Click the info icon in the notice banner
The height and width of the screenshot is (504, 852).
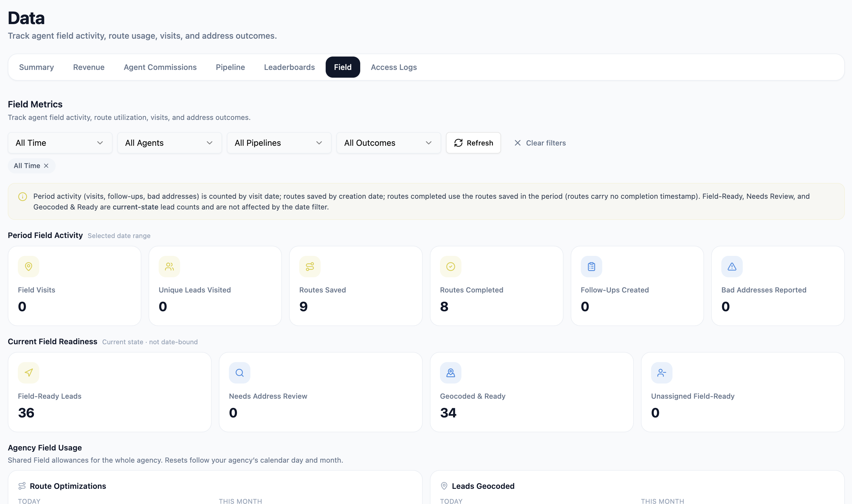coord(22,197)
